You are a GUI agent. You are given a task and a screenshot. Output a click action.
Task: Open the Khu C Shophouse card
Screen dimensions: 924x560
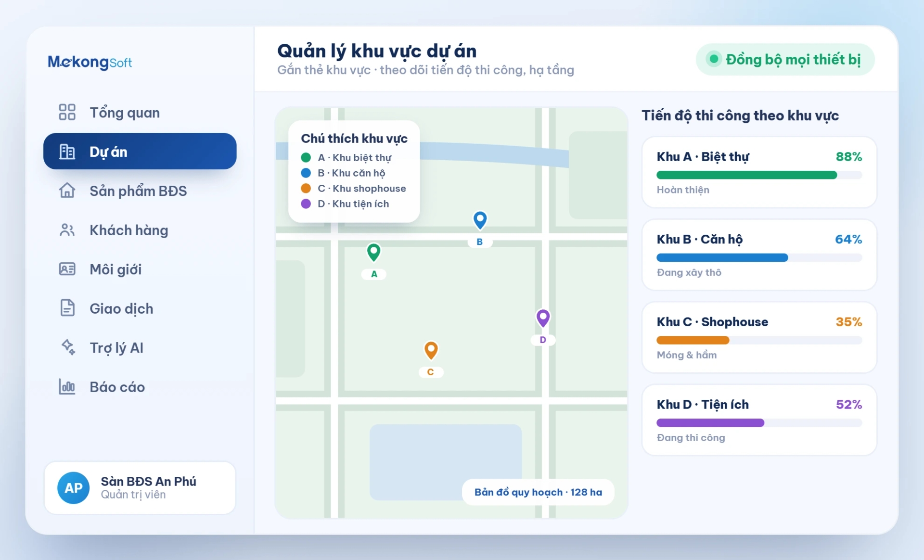pyautogui.click(x=759, y=337)
